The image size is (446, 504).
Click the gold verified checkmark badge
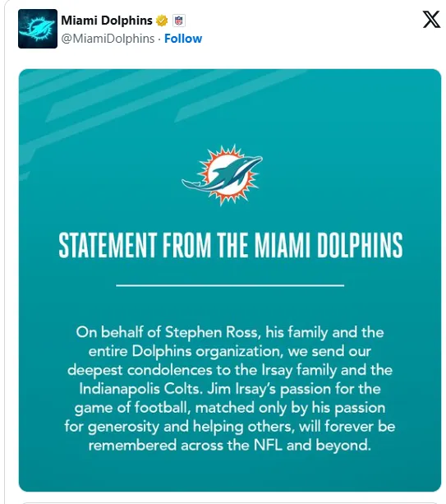click(162, 21)
